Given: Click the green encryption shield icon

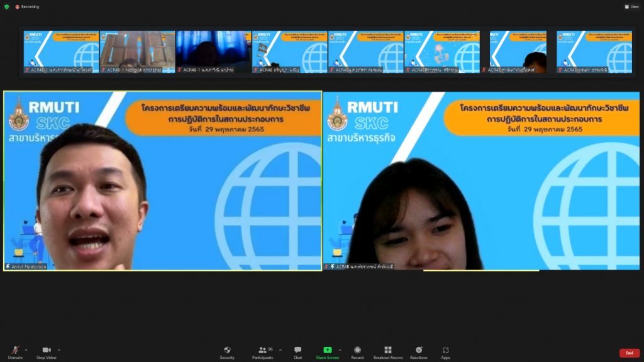Looking at the screenshot, I should point(6,7).
